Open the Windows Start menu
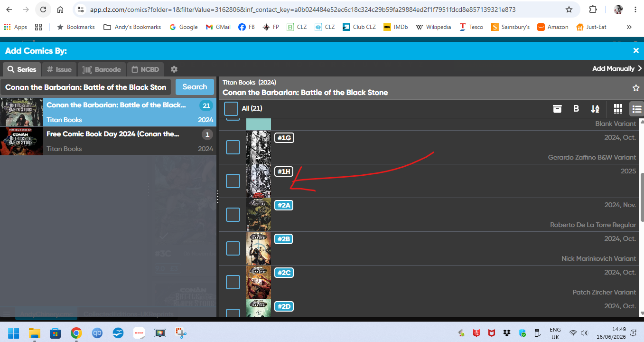 click(13, 332)
